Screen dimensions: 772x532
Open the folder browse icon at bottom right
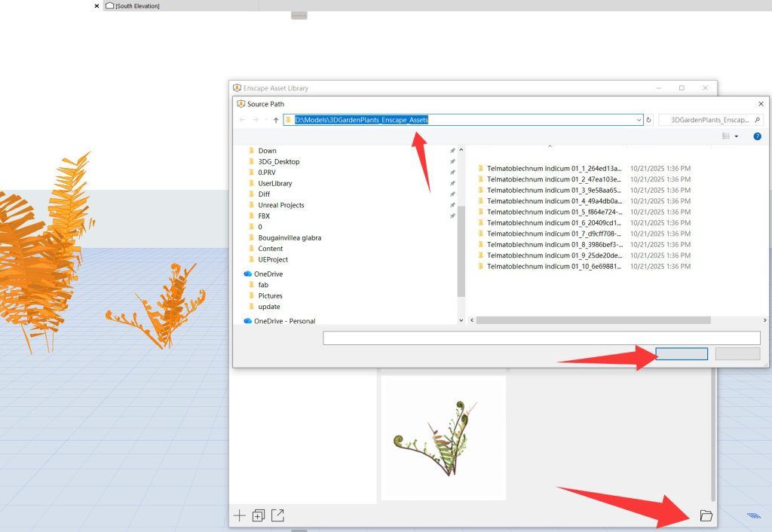pyautogui.click(x=706, y=515)
